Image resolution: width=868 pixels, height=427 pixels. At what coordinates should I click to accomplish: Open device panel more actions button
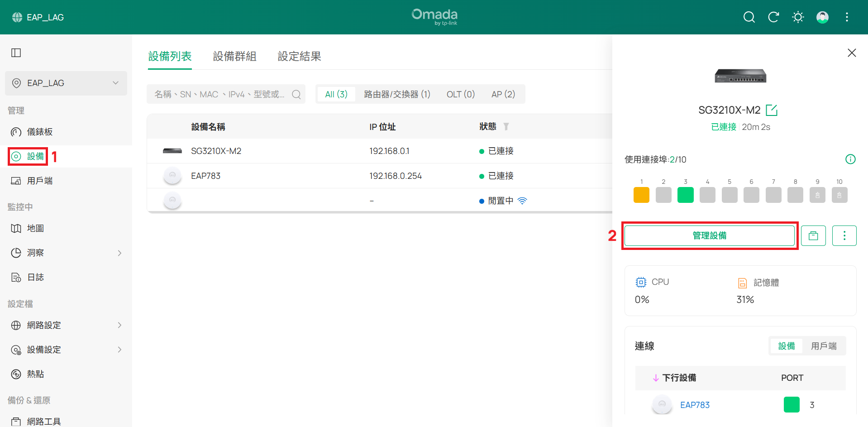pyautogui.click(x=844, y=235)
